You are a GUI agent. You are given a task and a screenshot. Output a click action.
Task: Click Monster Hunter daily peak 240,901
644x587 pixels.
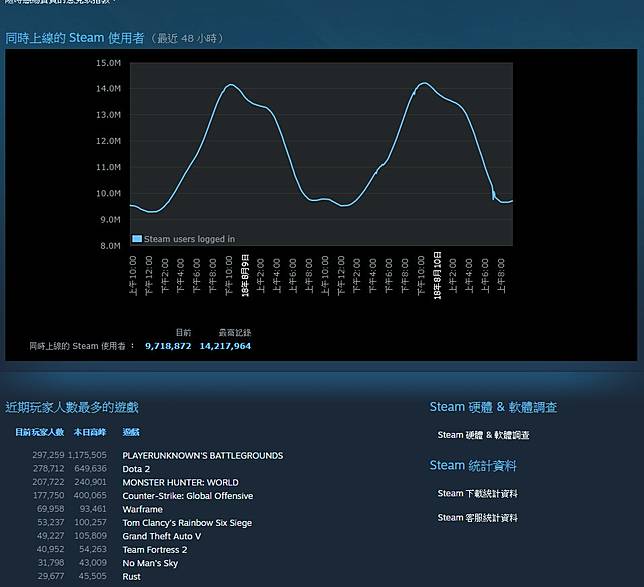(90, 482)
